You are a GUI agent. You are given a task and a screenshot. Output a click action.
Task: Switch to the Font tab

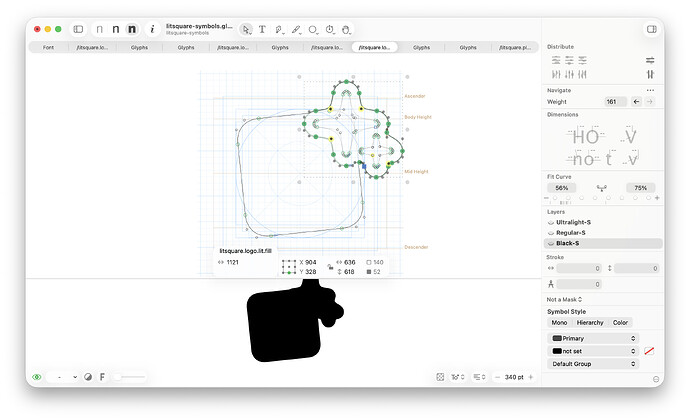(x=48, y=47)
